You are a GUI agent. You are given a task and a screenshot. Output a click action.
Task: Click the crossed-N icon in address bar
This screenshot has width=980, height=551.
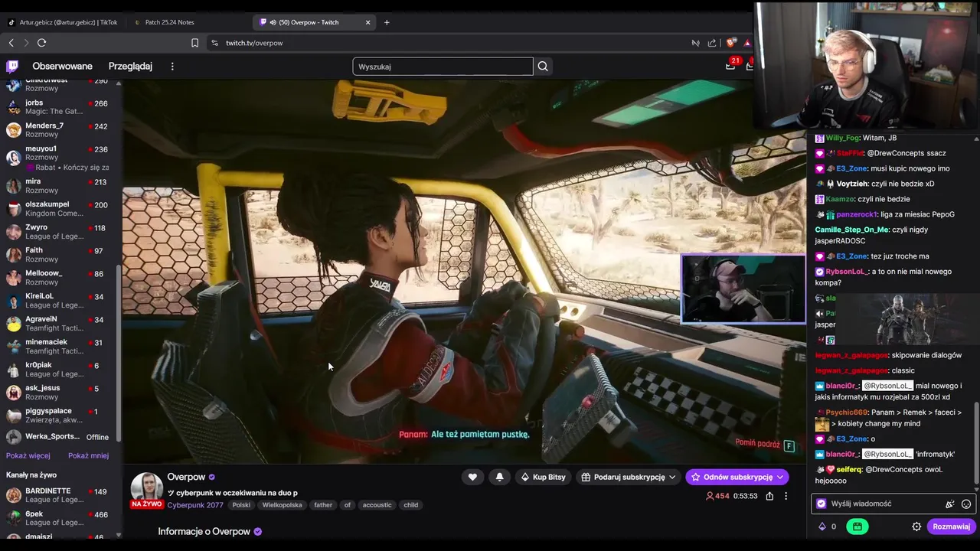[x=695, y=43]
